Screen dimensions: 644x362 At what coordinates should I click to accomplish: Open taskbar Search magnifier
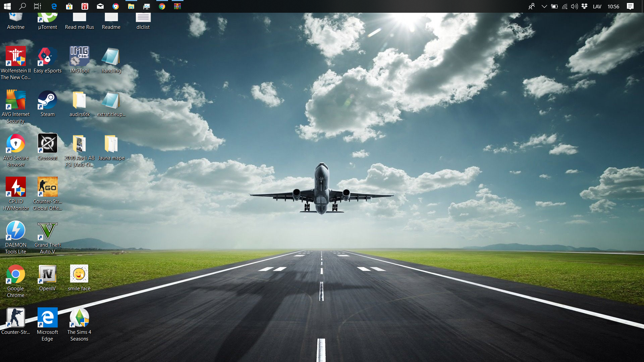point(22,6)
